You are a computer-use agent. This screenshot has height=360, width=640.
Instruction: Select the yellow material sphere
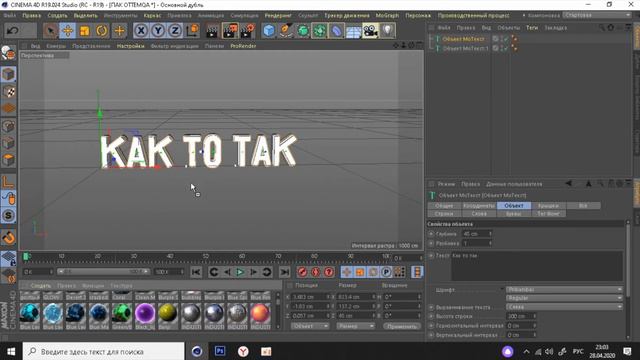point(168,313)
